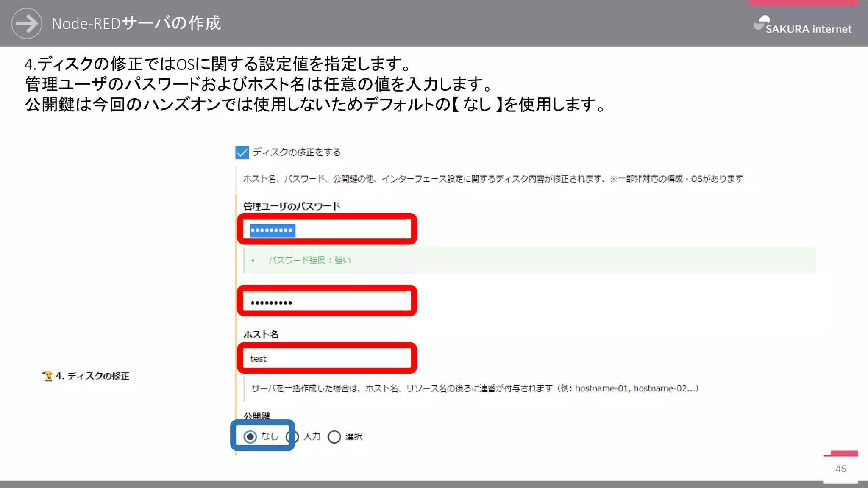Click the arrow icon beside Node-REDサーバの作成 title
The image size is (868, 488).
26,23
